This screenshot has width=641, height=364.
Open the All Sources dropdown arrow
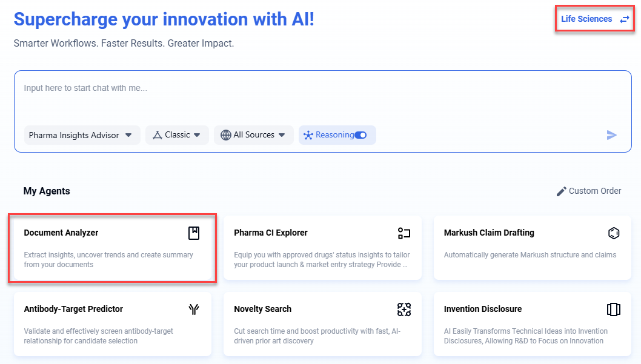pyautogui.click(x=282, y=135)
